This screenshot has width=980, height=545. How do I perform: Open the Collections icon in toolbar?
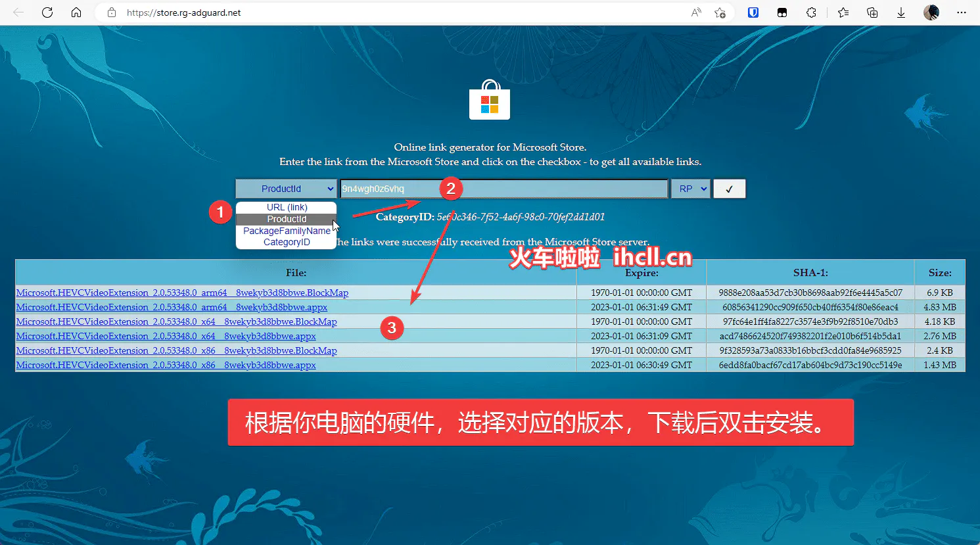tap(872, 12)
